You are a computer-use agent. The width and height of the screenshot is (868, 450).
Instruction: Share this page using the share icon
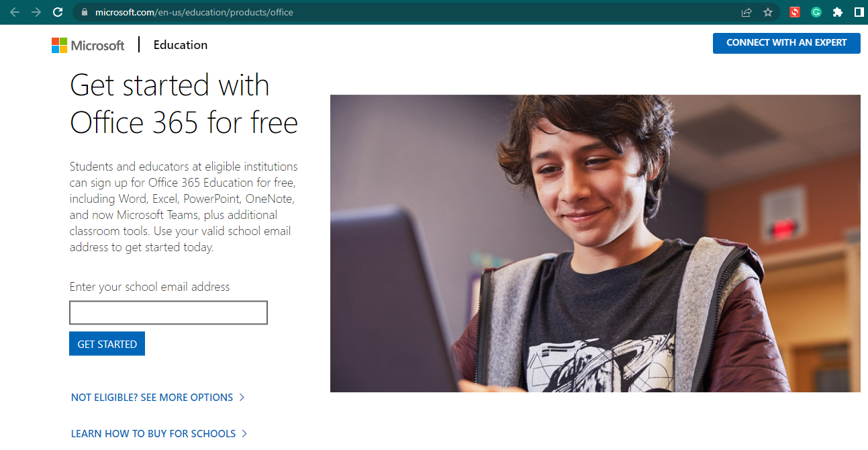pos(746,12)
